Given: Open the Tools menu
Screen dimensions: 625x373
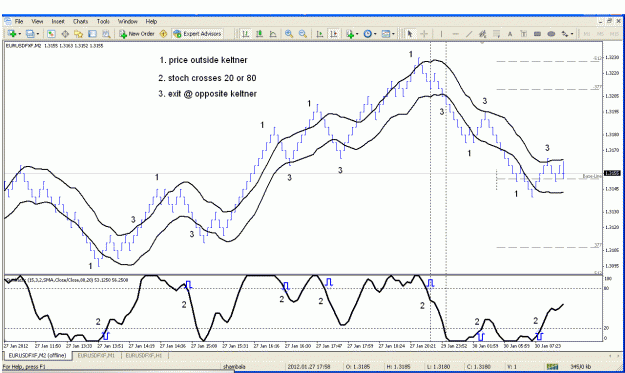Looking at the screenshot, I should tap(103, 22).
